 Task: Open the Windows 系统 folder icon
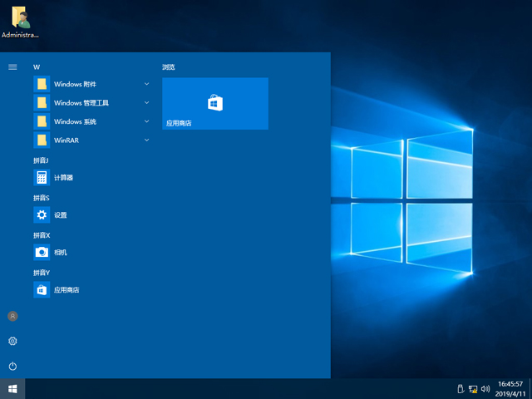pyautogui.click(x=42, y=121)
